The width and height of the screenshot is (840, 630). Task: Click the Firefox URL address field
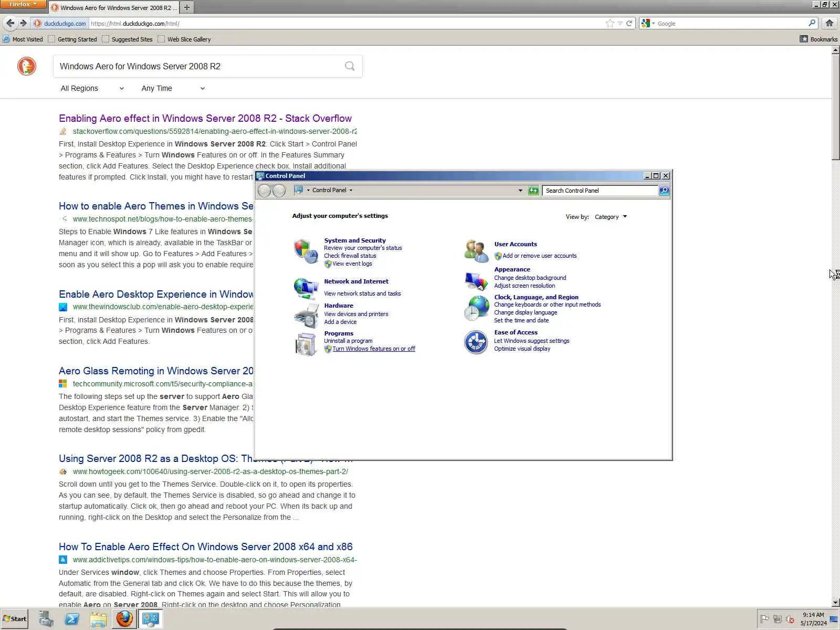[345, 23]
